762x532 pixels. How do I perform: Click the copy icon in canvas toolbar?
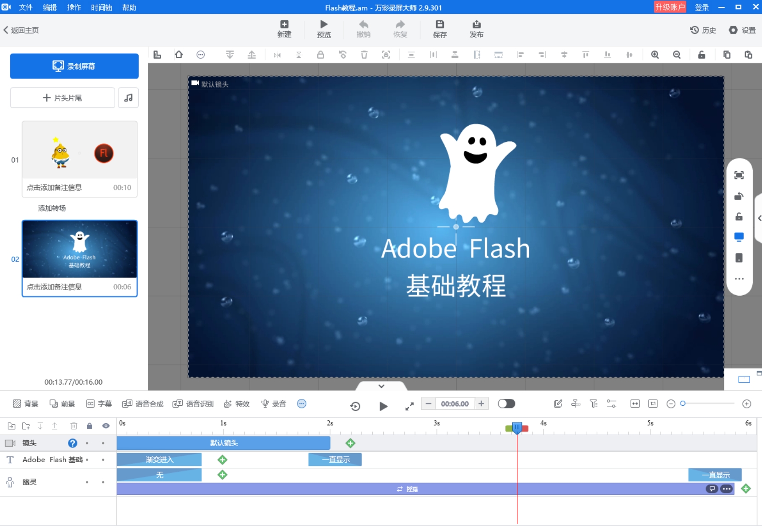point(727,55)
